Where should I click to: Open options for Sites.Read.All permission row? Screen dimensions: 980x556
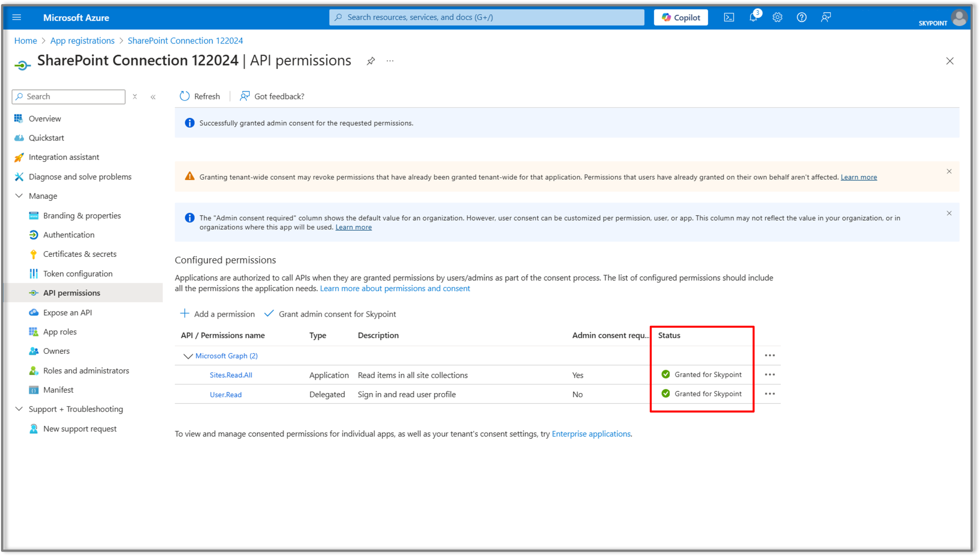tap(770, 374)
